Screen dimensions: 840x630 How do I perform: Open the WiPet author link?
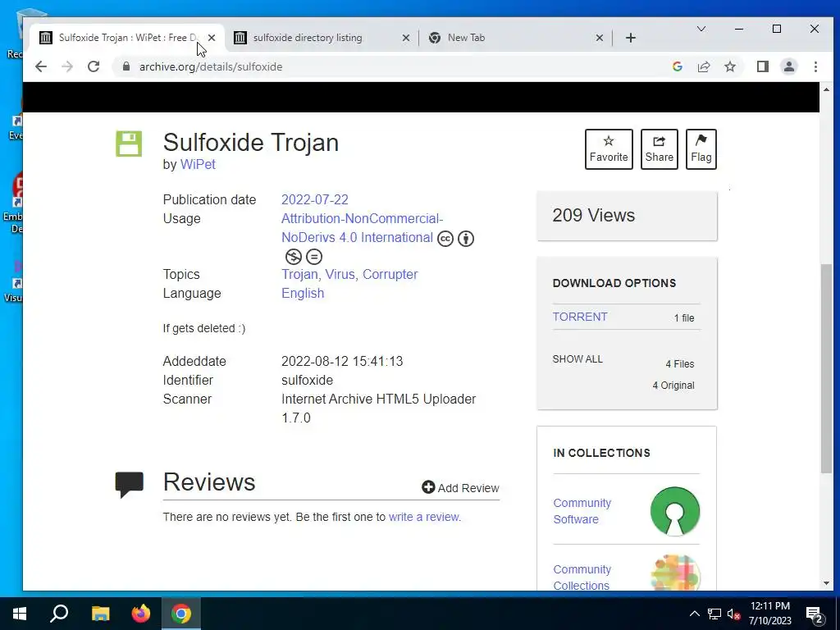pos(198,164)
